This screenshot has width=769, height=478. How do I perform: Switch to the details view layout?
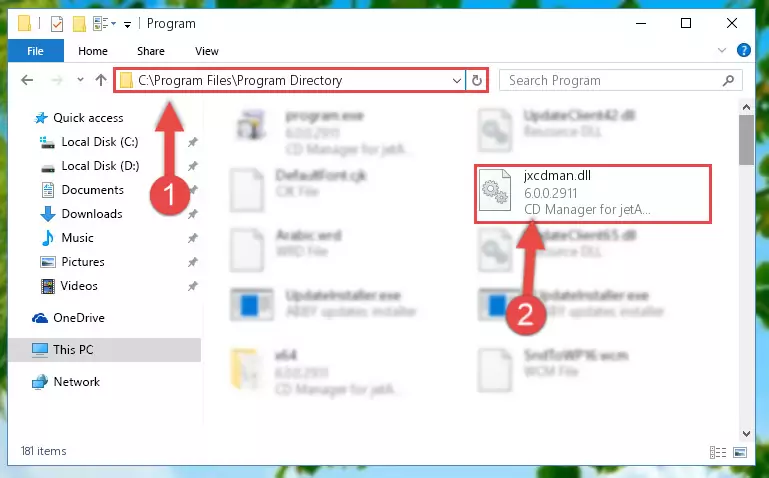[x=718, y=452]
